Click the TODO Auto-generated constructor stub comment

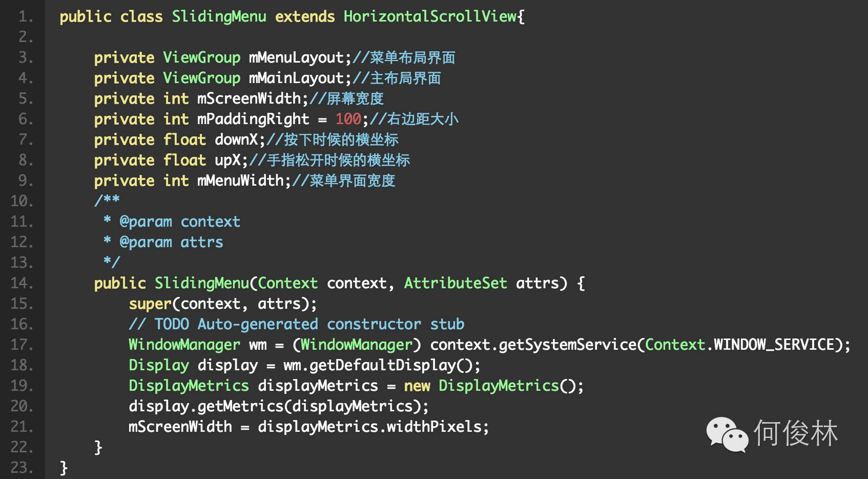coord(296,324)
